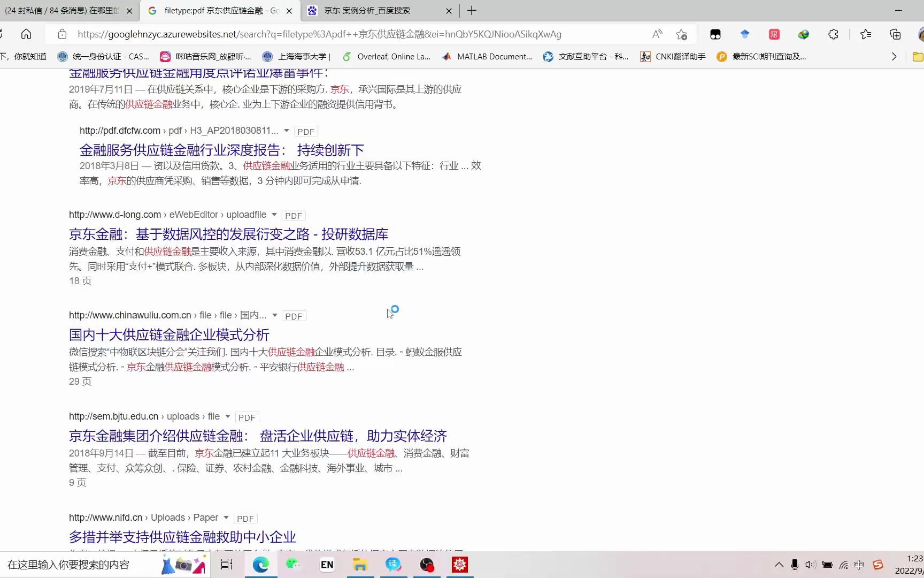
Task: Open the volume tray icon
Action: [x=810, y=565]
